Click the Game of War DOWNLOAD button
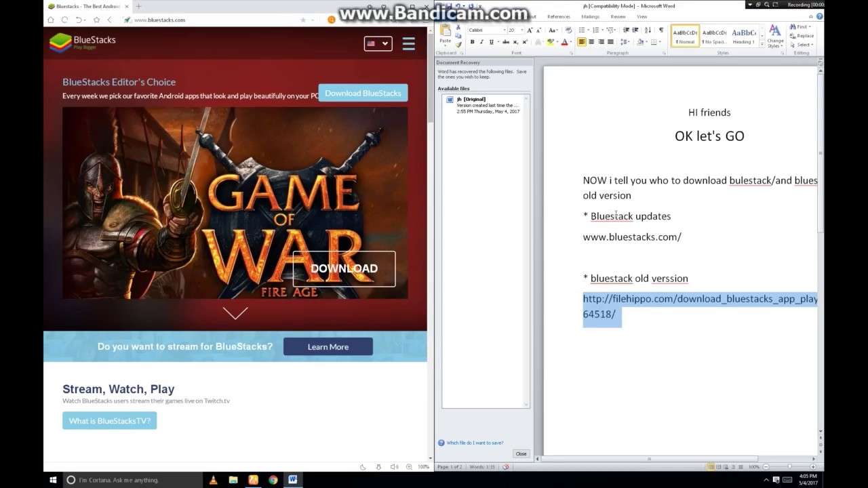 pyautogui.click(x=344, y=268)
